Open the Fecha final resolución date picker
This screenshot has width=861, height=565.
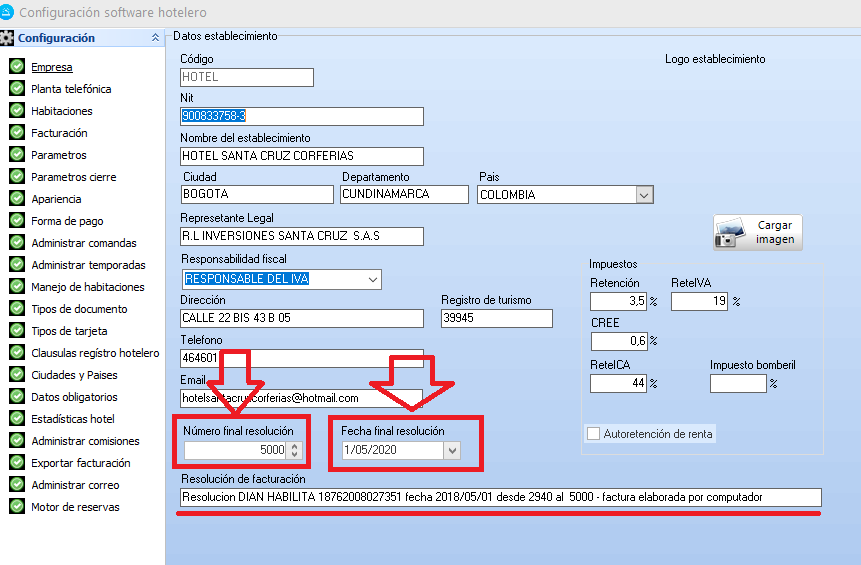coord(452,451)
